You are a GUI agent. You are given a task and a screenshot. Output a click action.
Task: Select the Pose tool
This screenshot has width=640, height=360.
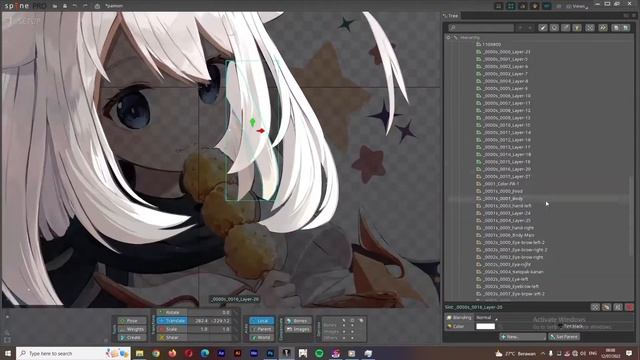(x=131, y=321)
